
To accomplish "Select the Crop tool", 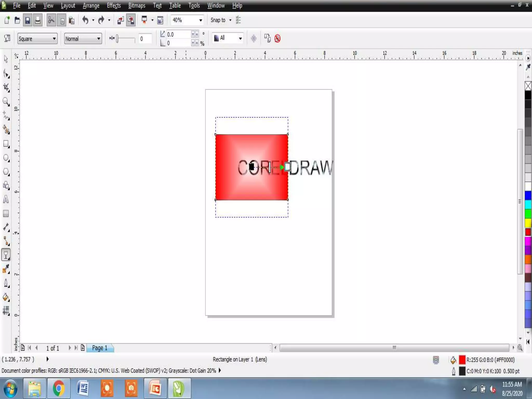I will [x=6, y=88].
